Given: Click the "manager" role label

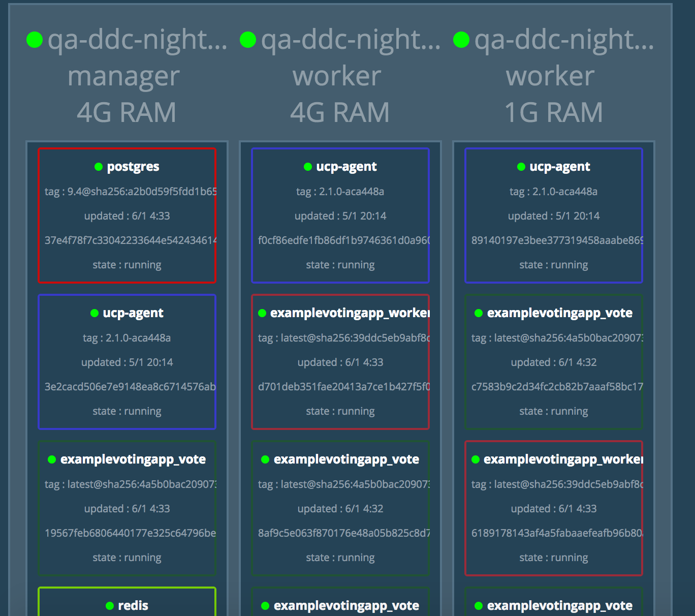Looking at the screenshot, I should [x=123, y=76].
